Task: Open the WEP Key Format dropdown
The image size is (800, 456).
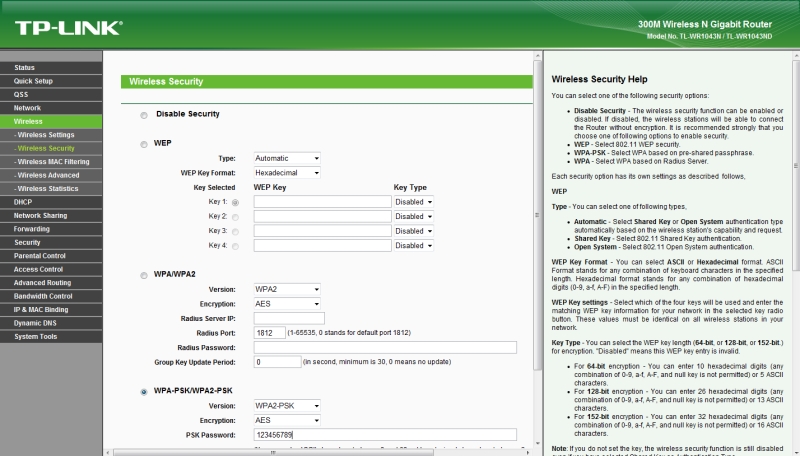Action: click(x=287, y=172)
